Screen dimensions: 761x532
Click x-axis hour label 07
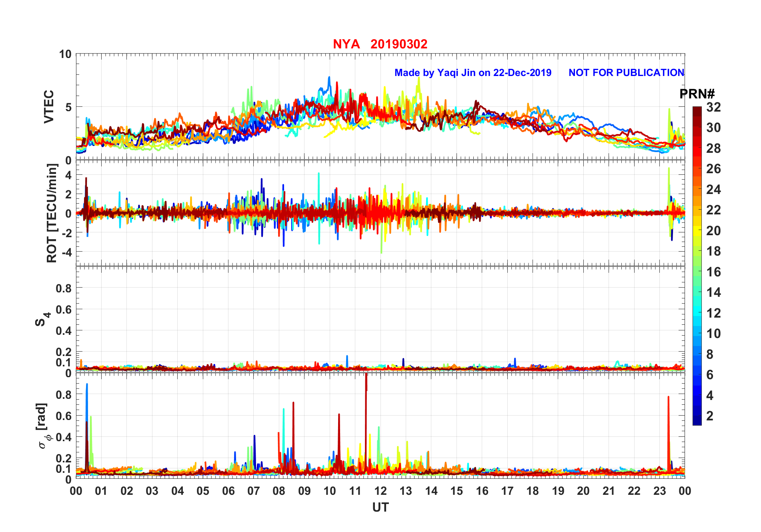coord(254,491)
